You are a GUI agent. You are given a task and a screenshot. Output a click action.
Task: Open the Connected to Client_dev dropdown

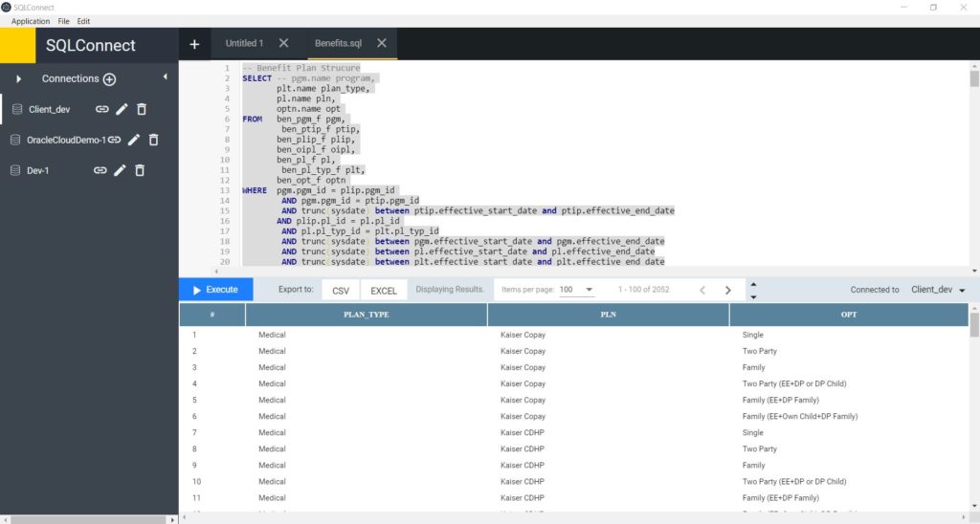[x=938, y=290]
